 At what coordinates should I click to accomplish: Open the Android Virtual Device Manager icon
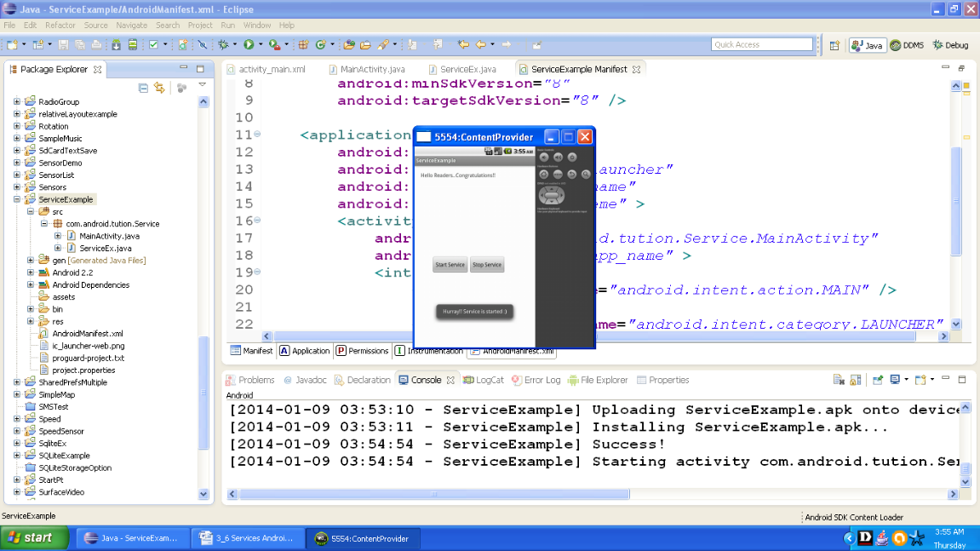[x=132, y=43]
